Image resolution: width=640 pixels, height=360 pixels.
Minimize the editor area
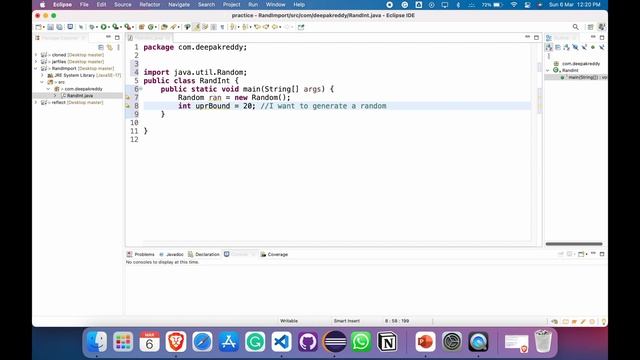coord(527,37)
